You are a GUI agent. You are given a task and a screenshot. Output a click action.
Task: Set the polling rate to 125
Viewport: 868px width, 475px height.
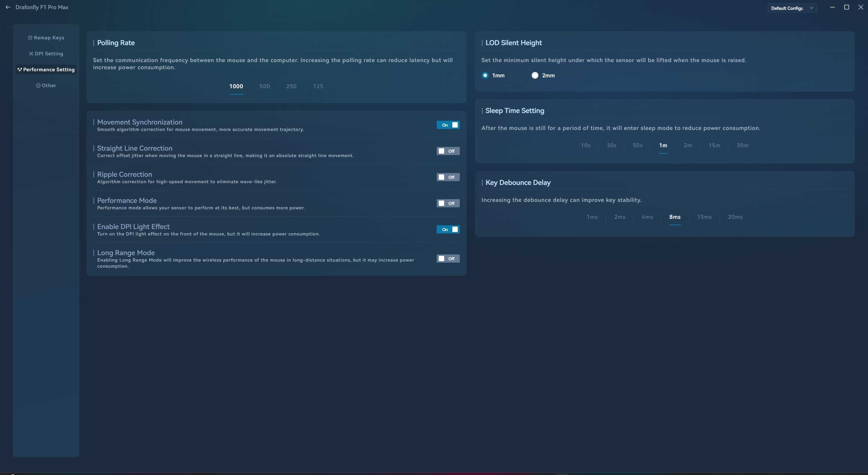point(318,86)
